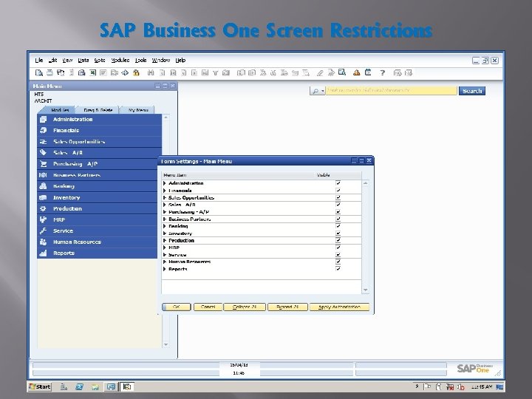Uncheck Visible checkbox for Sales Opportunities row
The image size is (532, 399).
pos(338,197)
